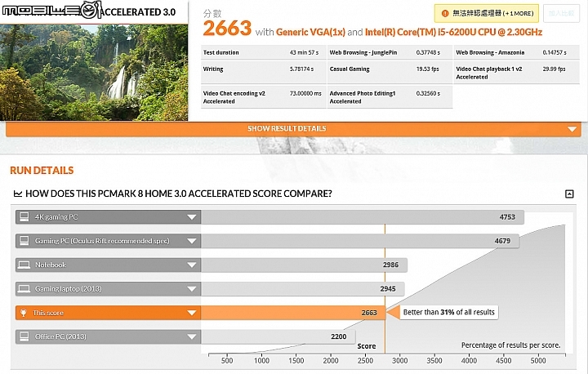Click the Writing 5.78174 s row
The image size is (588, 374).
point(264,73)
